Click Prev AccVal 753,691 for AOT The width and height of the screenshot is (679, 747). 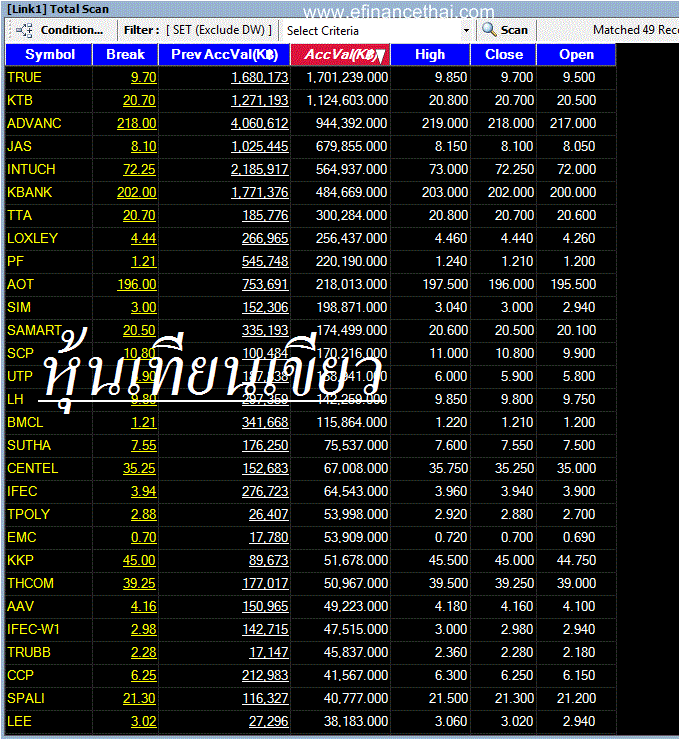[x=265, y=284]
